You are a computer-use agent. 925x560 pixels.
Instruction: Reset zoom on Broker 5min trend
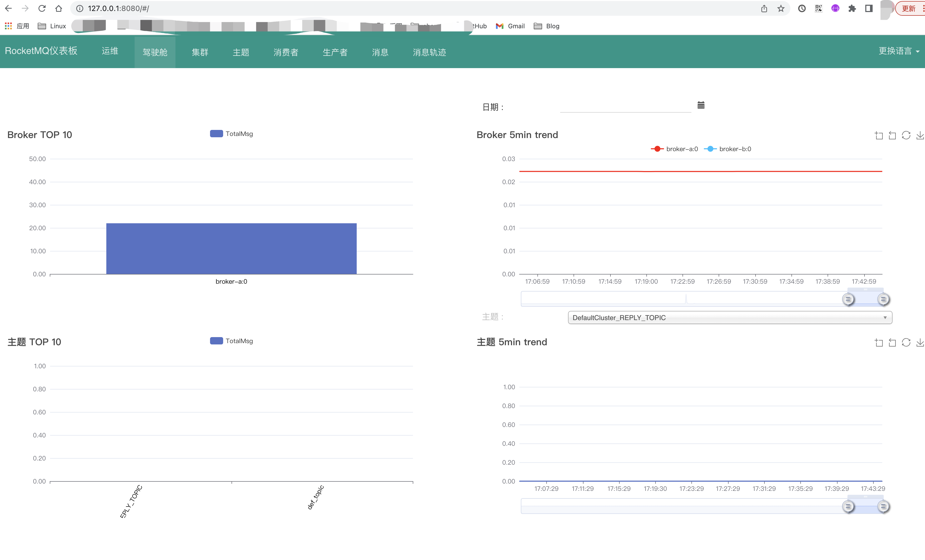click(892, 135)
